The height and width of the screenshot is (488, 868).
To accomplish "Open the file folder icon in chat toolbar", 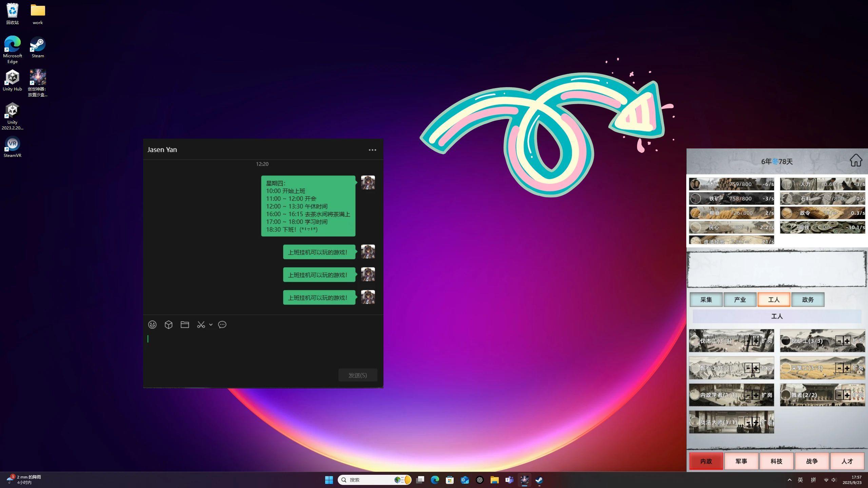I will pos(185,325).
